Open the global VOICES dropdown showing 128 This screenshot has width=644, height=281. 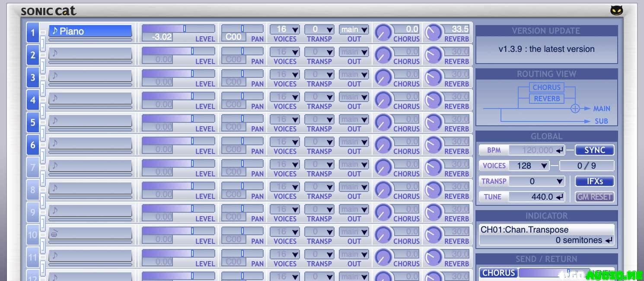(x=529, y=166)
